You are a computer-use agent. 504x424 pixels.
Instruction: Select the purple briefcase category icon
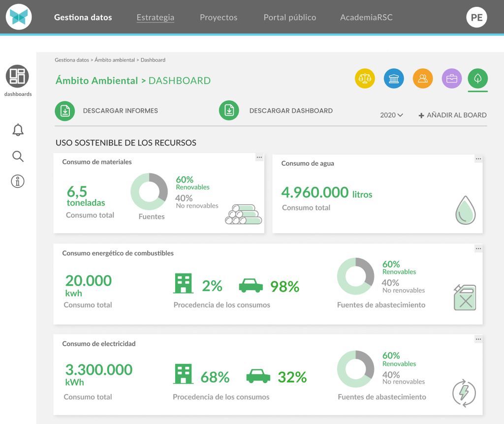(451, 78)
